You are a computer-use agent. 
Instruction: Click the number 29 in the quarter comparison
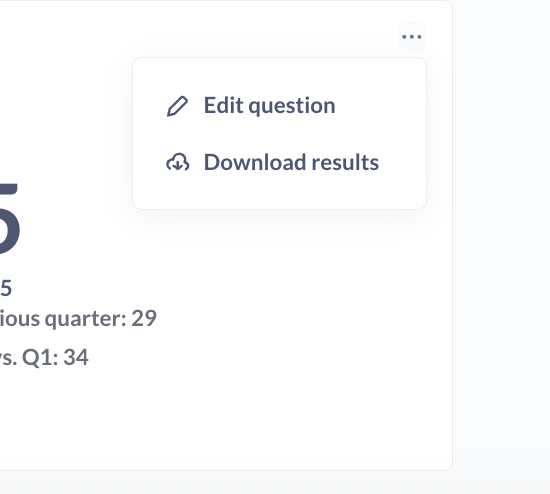[144, 319]
